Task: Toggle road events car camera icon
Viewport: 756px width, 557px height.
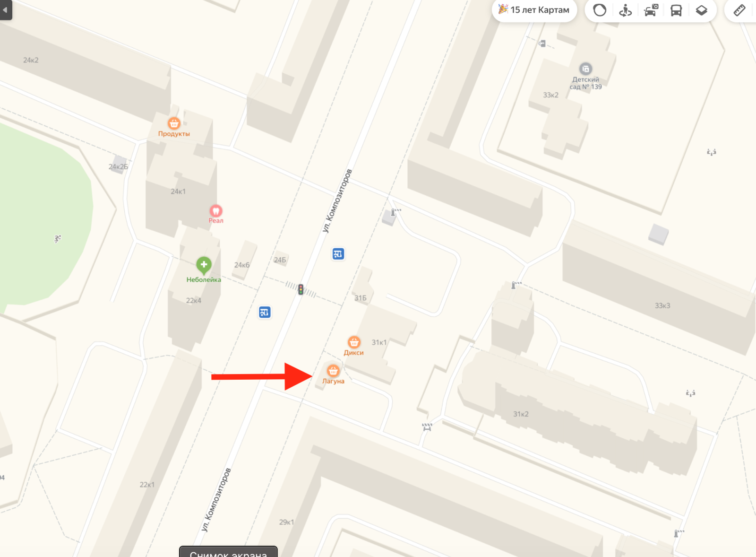Action: click(651, 10)
